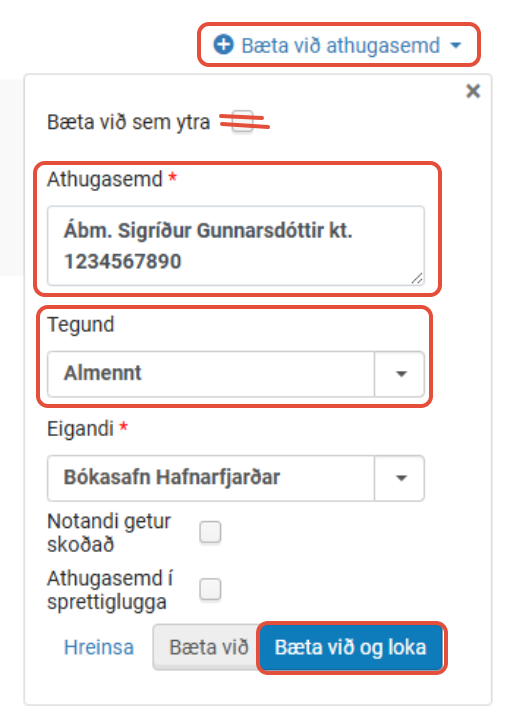Enable the Notandi getur skoðað checkbox
The width and height of the screenshot is (510, 719).
click(210, 532)
